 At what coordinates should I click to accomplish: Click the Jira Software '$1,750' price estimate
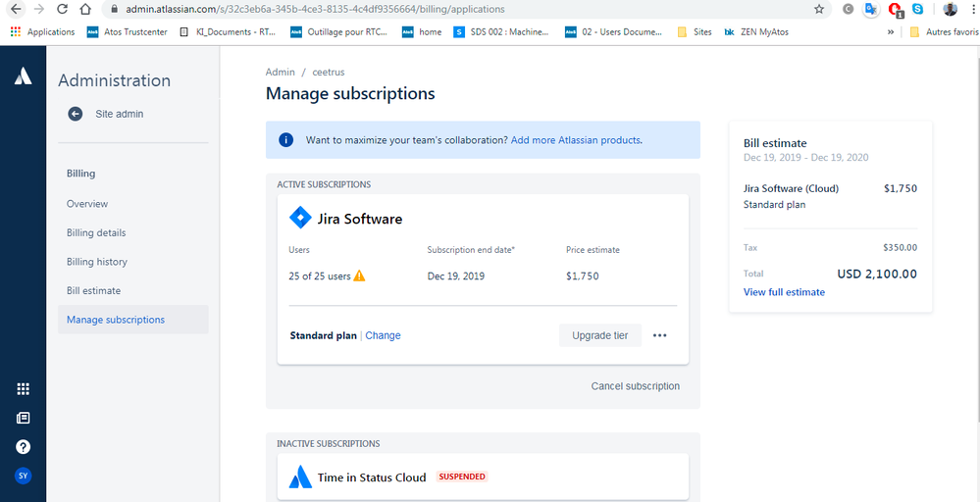(x=583, y=276)
